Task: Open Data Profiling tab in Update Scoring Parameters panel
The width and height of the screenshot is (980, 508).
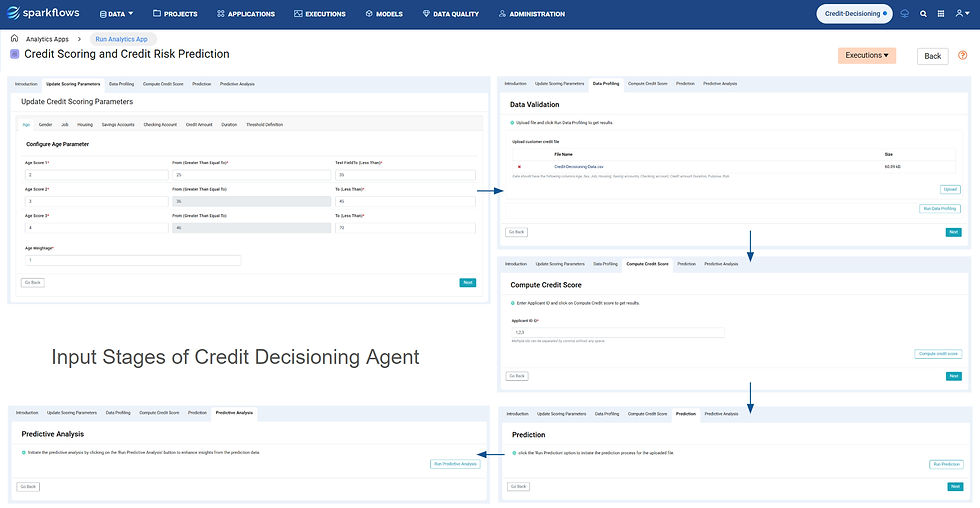Action: 121,84
